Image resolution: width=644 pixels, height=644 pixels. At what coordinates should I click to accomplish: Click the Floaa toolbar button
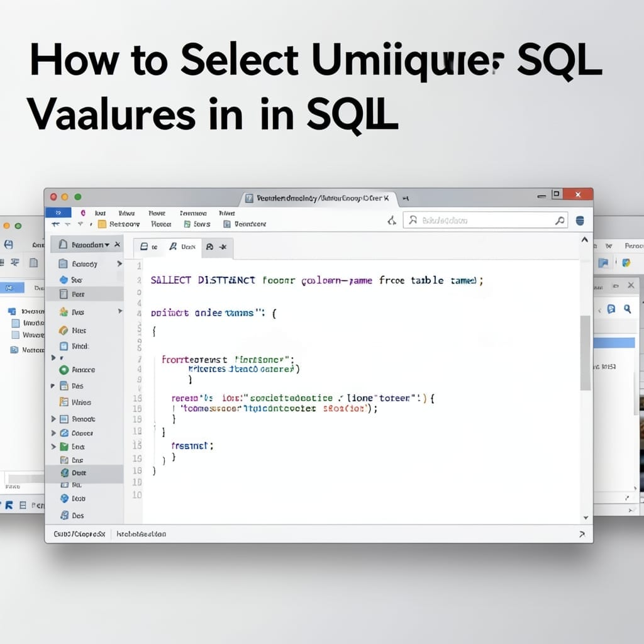click(161, 224)
